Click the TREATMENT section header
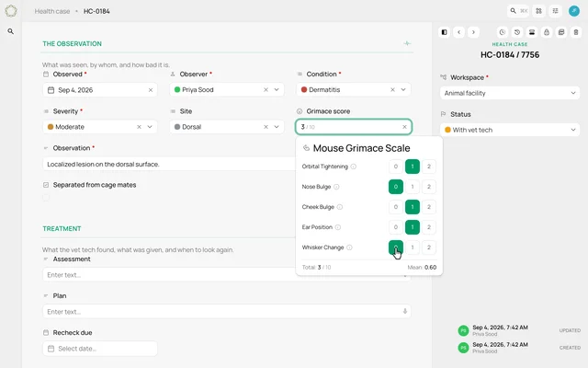This screenshot has height=368, width=588. click(x=62, y=229)
